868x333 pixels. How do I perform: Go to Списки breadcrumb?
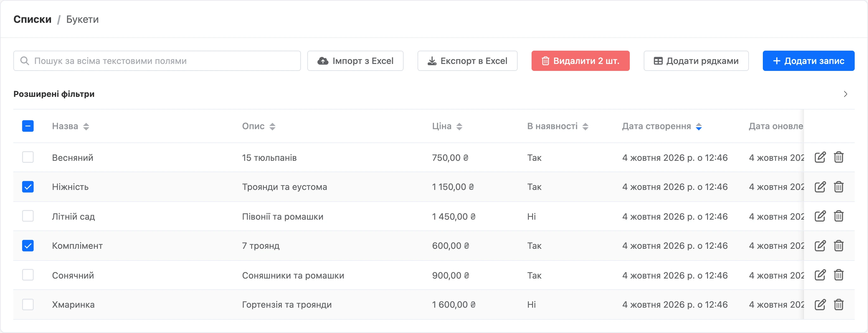click(x=32, y=19)
